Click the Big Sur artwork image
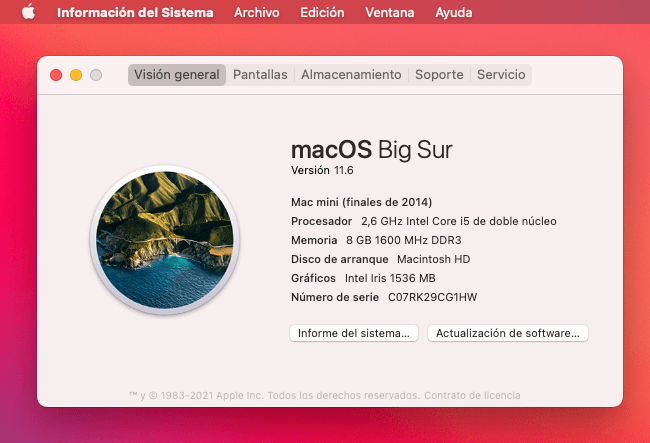 [165, 240]
